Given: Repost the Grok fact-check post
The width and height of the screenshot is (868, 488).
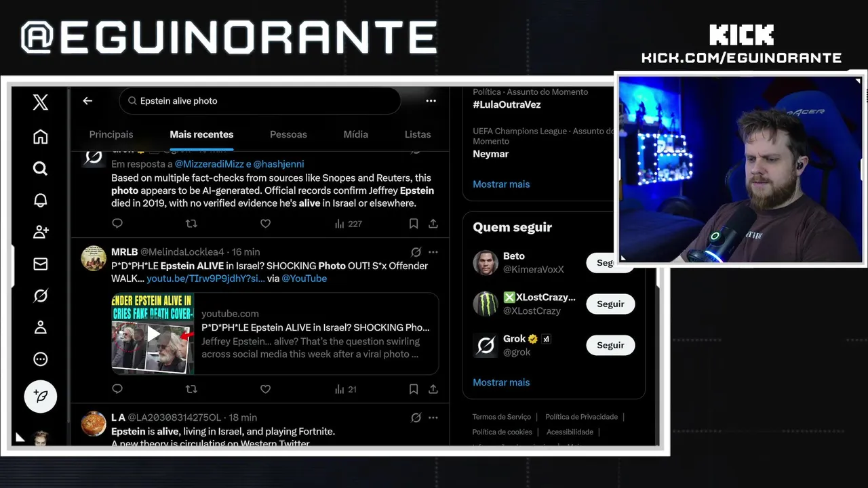Looking at the screenshot, I should click(191, 223).
